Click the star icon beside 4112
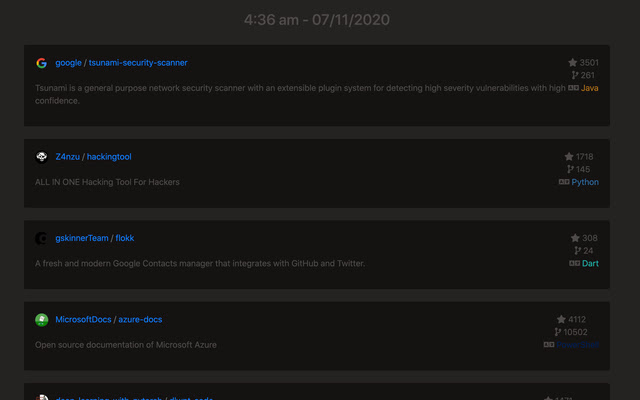The height and width of the screenshot is (400, 640). click(x=561, y=319)
